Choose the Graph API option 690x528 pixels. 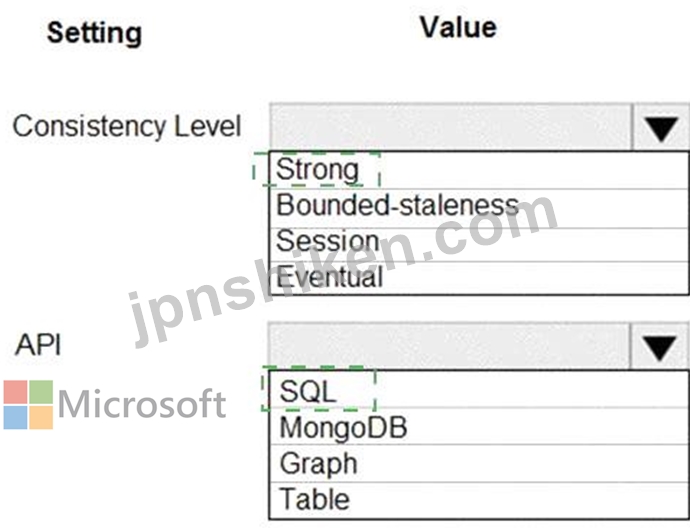[479, 463]
